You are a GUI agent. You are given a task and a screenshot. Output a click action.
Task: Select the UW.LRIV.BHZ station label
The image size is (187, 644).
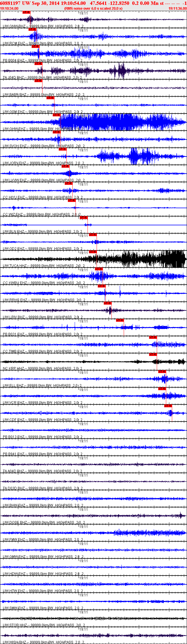click(x=14, y=317)
